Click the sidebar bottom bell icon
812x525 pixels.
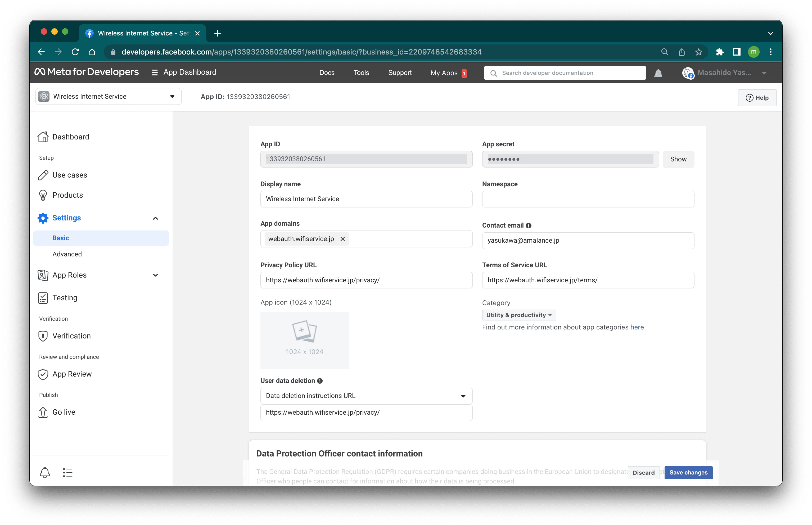[45, 473]
